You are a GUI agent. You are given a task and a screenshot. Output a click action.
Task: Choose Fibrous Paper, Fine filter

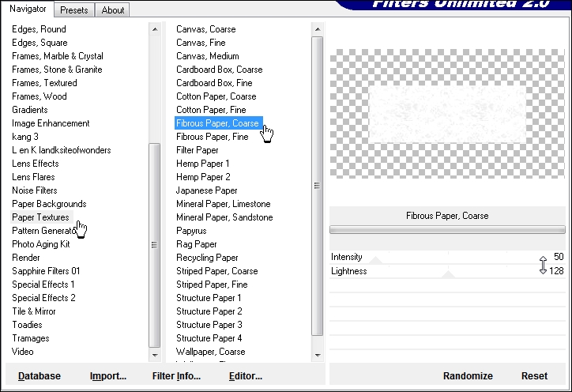(x=213, y=137)
